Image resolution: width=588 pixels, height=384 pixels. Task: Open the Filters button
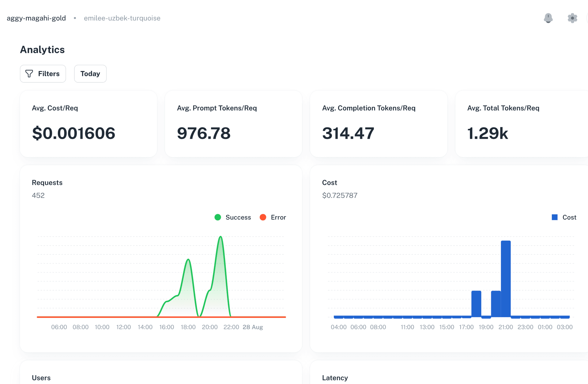(43, 74)
